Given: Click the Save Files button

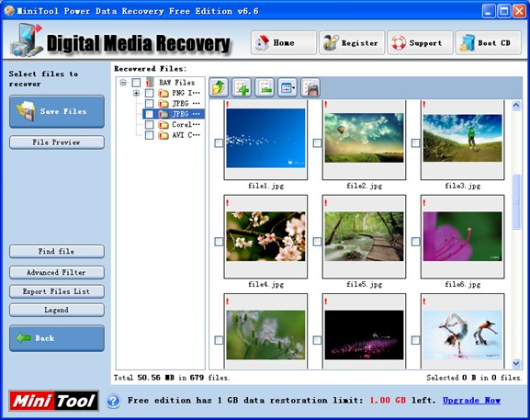Looking at the screenshot, I should tap(57, 111).
